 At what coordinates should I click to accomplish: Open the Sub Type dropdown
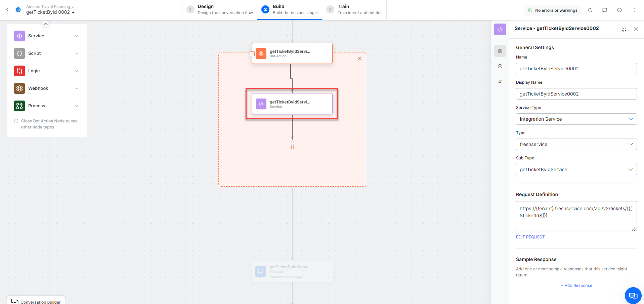tap(576, 169)
